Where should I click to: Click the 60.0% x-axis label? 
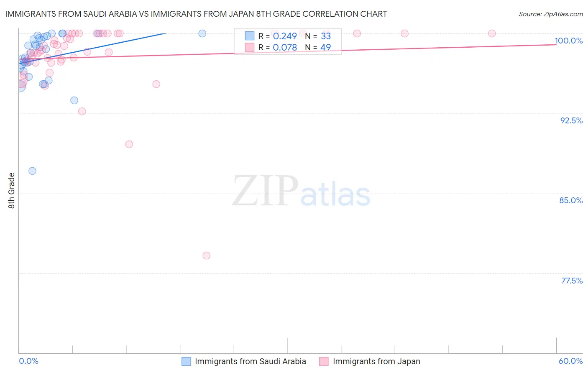[570, 361]
